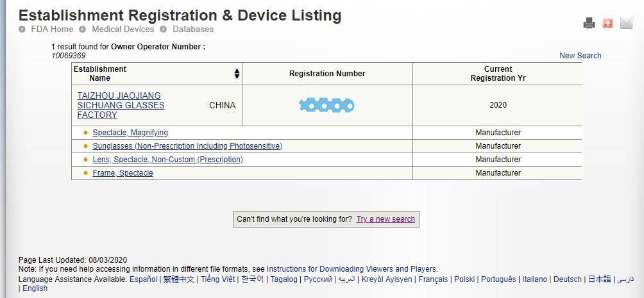Click the print page icon
This screenshot has height=298, width=644.
pyautogui.click(x=589, y=24)
